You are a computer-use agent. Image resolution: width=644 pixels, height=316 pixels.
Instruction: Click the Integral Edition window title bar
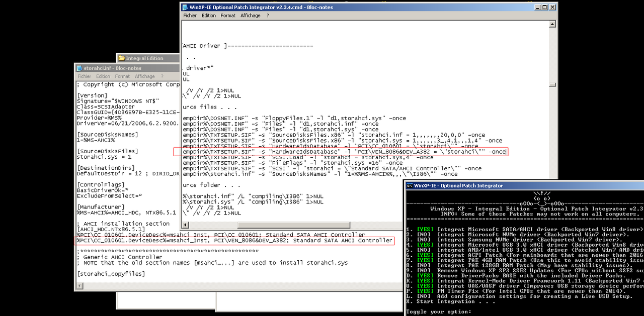(x=148, y=58)
